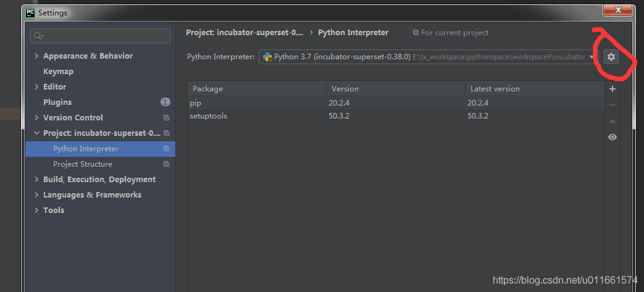
Task: Open Languages & Frameworks settings
Action: click(x=93, y=194)
